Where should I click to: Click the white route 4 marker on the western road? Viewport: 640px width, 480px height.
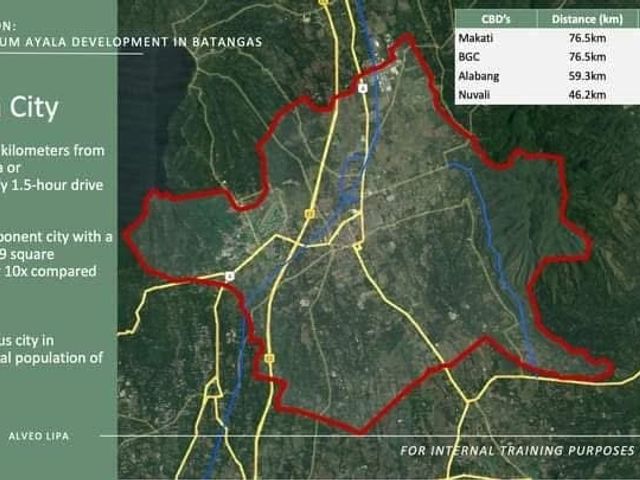[230, 276]
